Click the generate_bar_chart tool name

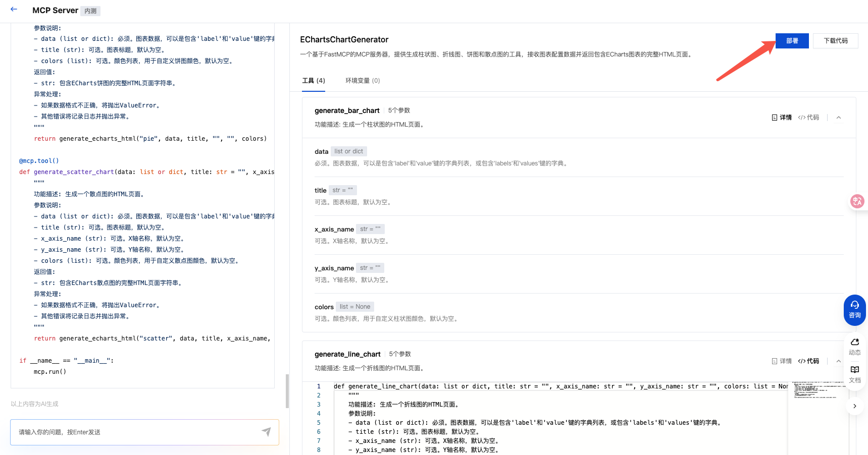coord(347,110)
